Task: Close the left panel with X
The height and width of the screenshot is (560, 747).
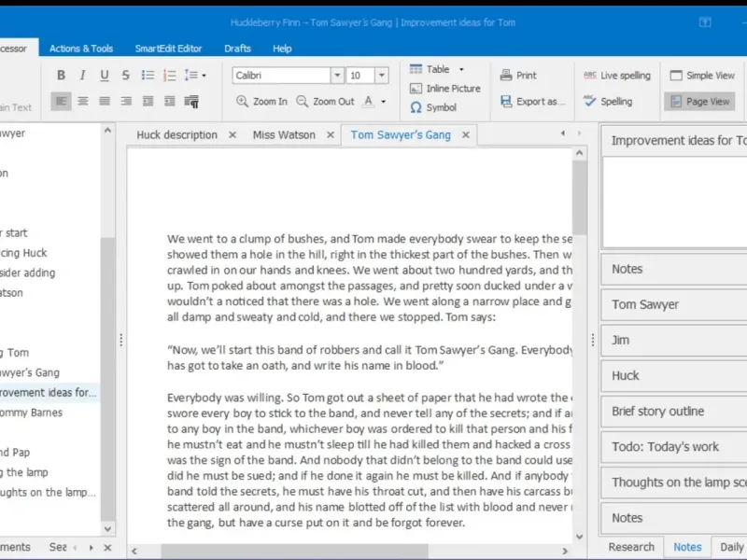Action: pyautogui.click(x=107, y=548)
